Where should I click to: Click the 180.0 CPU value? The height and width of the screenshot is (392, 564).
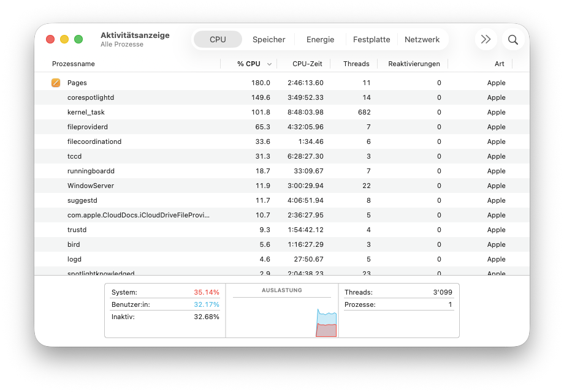pyautogui.click(x=261, y=83)
